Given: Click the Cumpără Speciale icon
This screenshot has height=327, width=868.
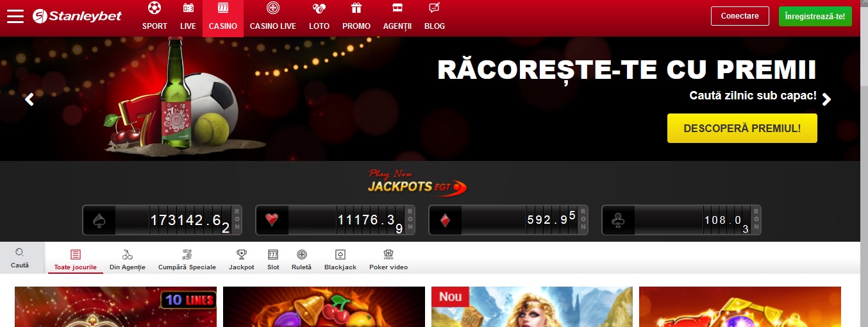Looking at the screenshot, I should (187, 255).
